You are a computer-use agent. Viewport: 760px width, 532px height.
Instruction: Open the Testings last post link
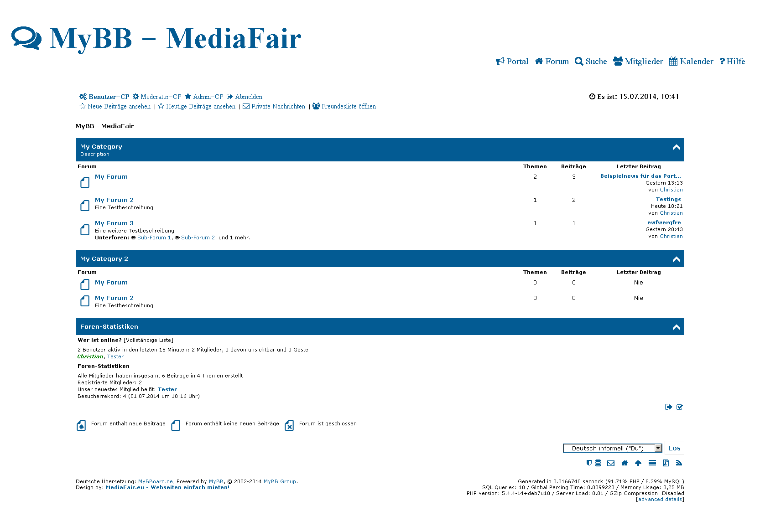tap(668, 199)
